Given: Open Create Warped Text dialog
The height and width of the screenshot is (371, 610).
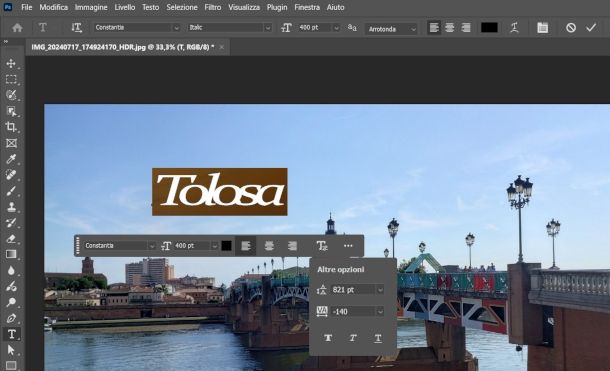Looking at the screenshot, I should tap(514, 28).
